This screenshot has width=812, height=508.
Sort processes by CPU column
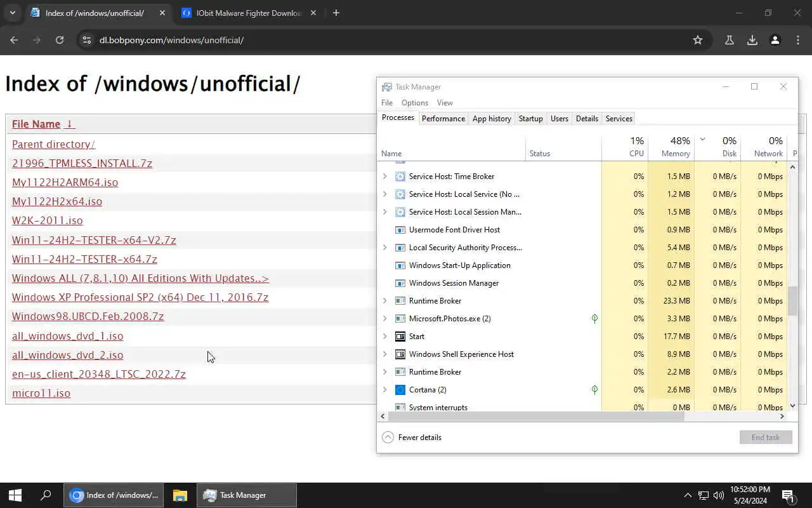click(x=625, y=147)
